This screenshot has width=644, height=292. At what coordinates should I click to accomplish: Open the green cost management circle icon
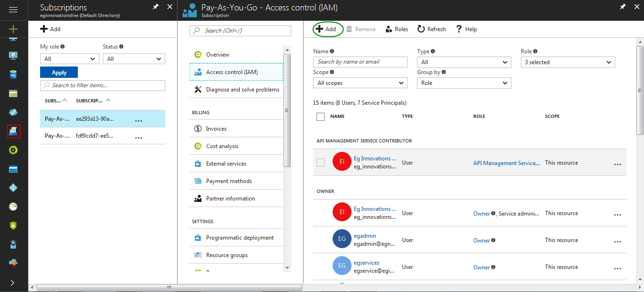[13, 150]
